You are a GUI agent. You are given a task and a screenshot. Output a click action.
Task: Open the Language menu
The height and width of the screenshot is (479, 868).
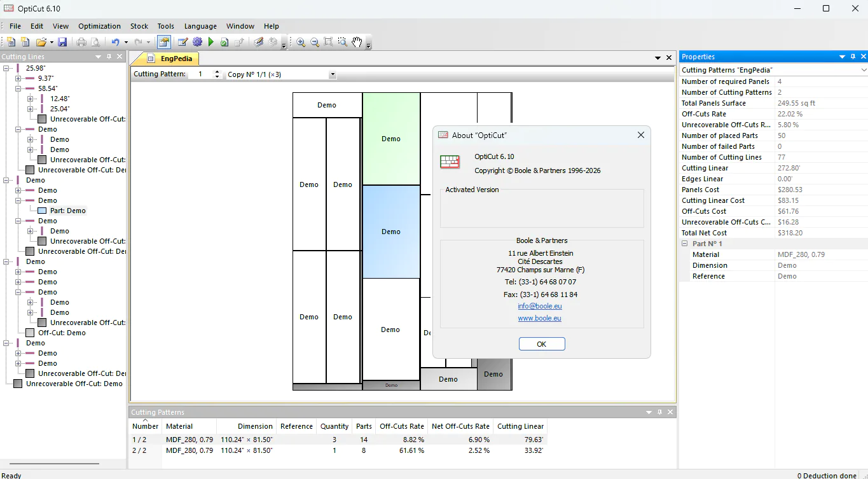pos(200,26)
